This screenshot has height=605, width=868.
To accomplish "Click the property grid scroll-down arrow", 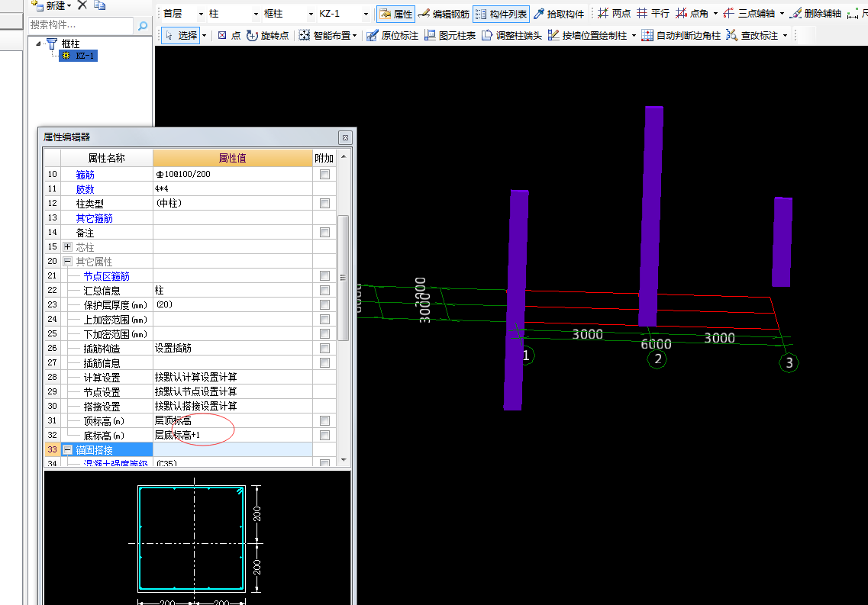I will click(344, 459).
